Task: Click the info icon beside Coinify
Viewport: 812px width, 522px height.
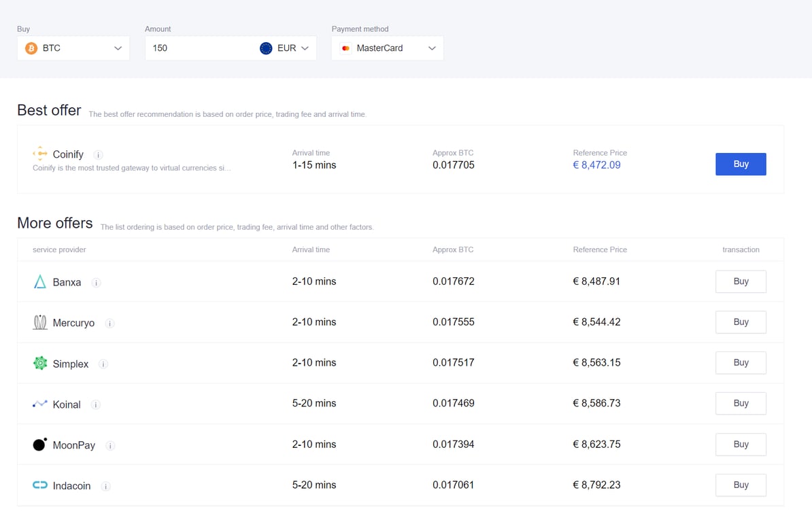Action: (x=99, y=155)
